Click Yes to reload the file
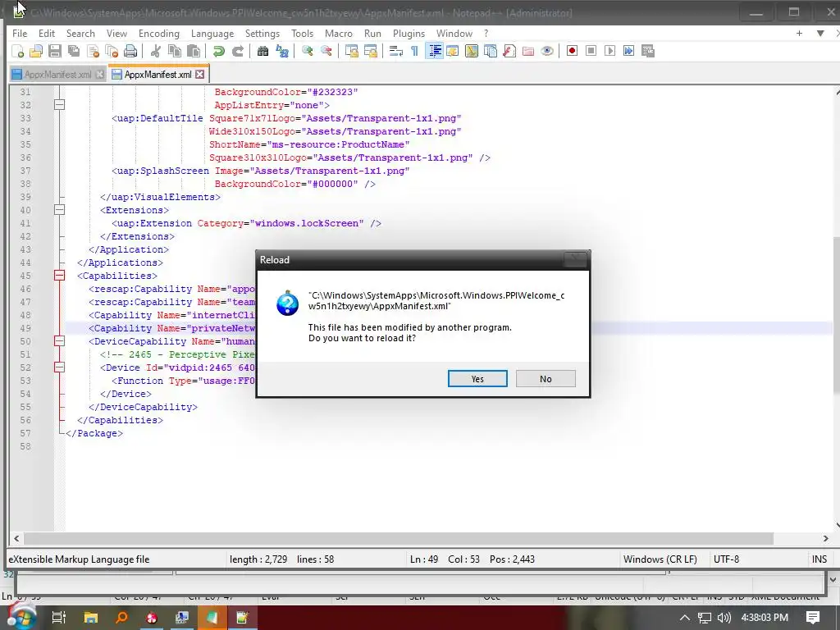 (x=477, y=379)
